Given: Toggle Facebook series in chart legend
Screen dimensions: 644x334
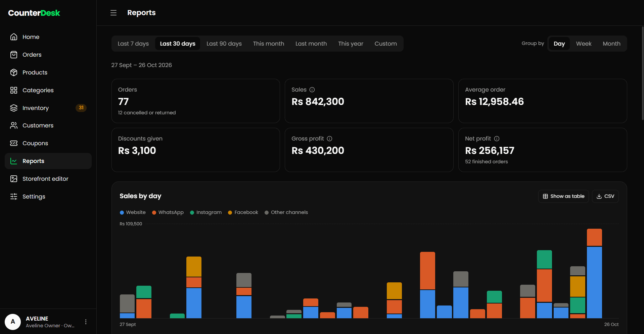Looking at the screenshot, I should (243, 212).
